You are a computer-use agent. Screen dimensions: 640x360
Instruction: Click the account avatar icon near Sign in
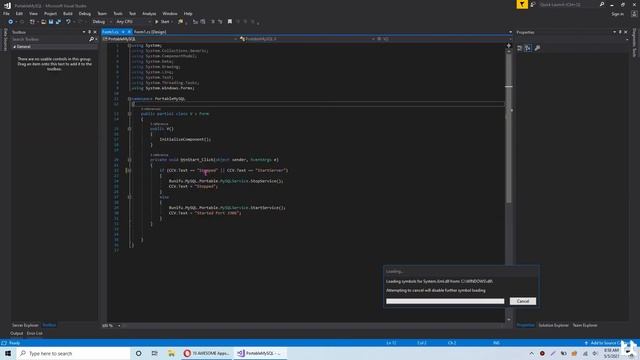click(x=634, y=14)
